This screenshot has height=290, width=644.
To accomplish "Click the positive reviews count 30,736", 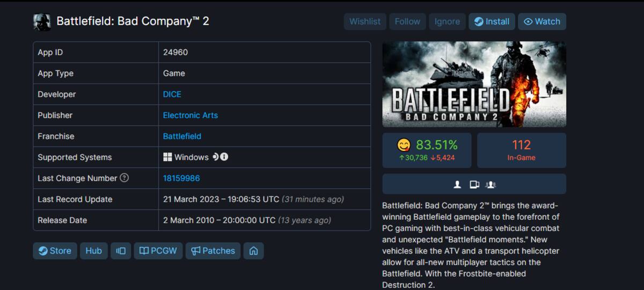I will [413, 157].
